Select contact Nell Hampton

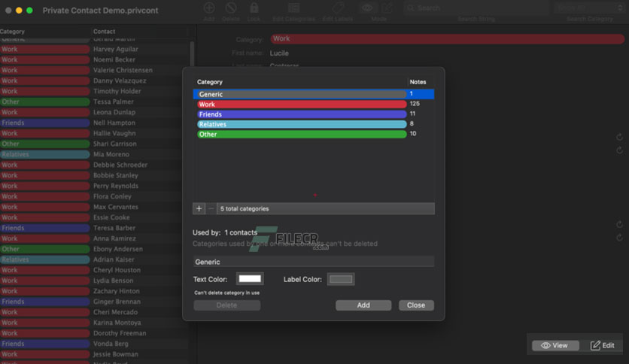click(114, 123)
